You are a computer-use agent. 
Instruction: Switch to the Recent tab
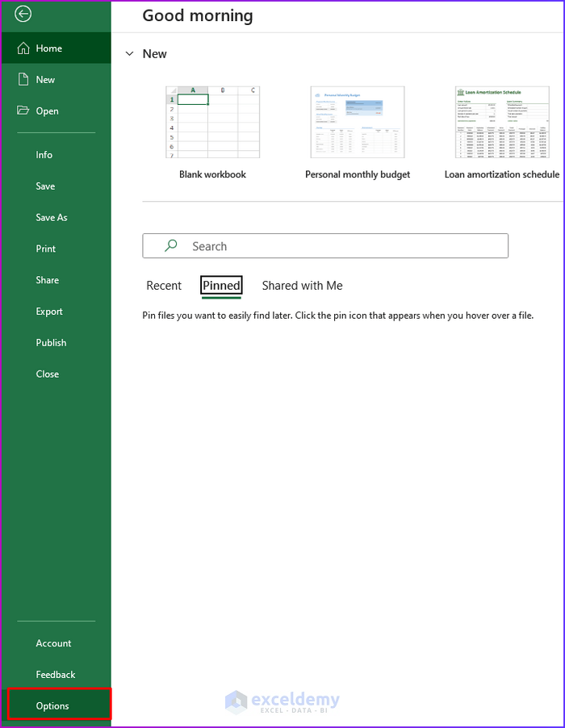click(164, 286)
